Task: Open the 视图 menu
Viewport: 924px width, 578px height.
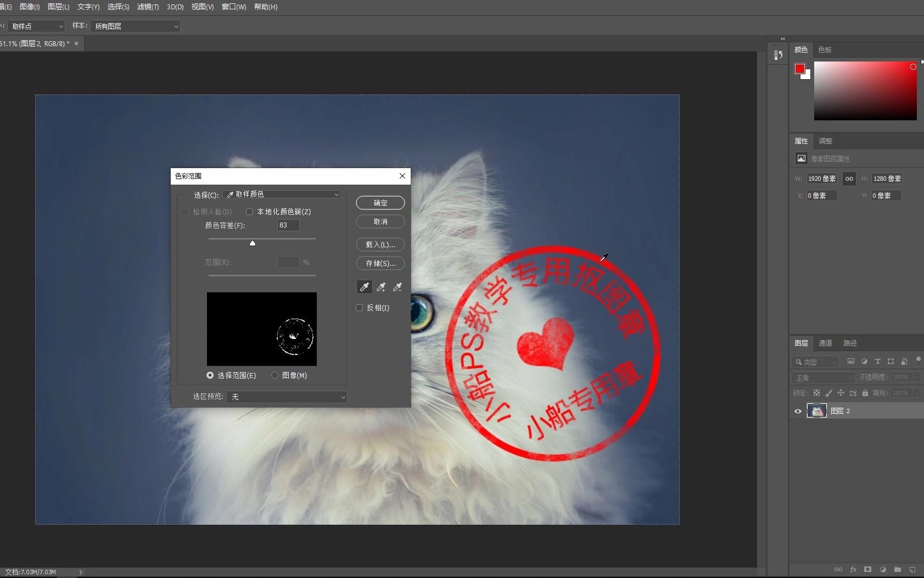Action: click(203, 7)
